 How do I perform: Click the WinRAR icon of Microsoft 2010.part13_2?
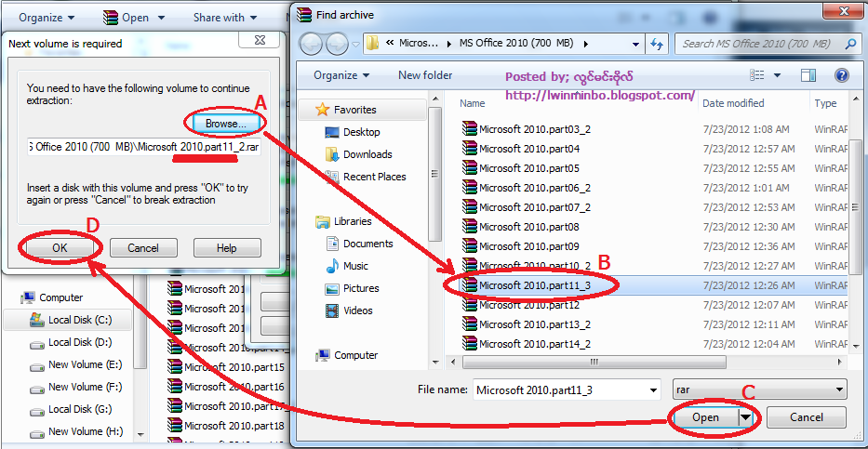tap(470, 324)
